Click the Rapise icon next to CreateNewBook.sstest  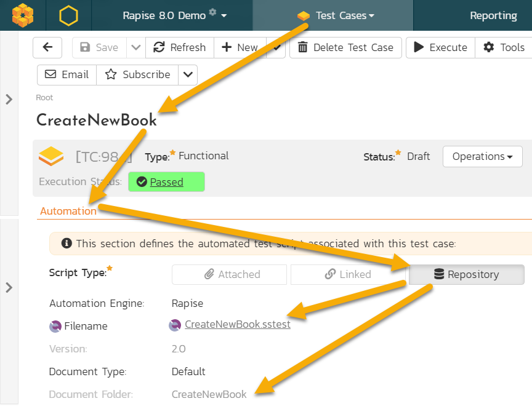(x=175, y=325)
